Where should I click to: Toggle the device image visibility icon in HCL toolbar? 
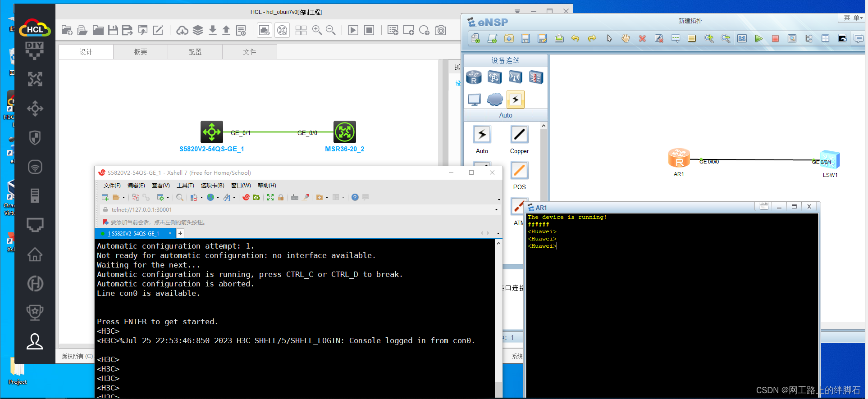pos(265,30)
